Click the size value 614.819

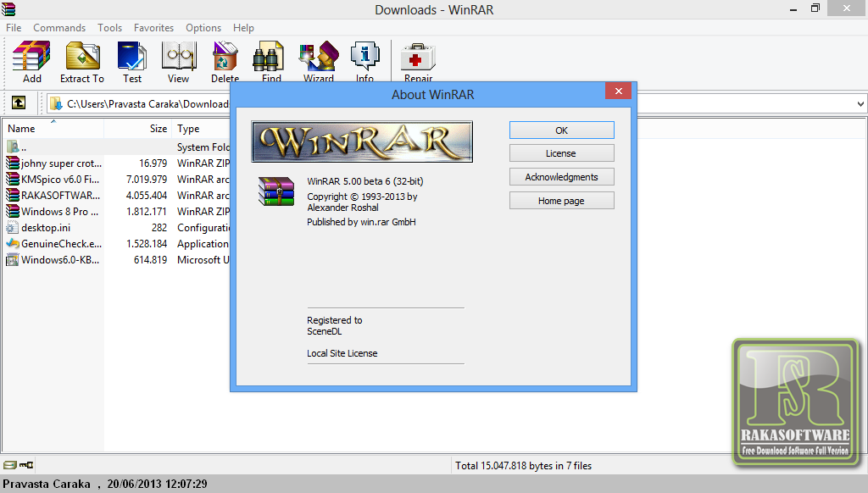pyautogui.click(x=150, y=259)
